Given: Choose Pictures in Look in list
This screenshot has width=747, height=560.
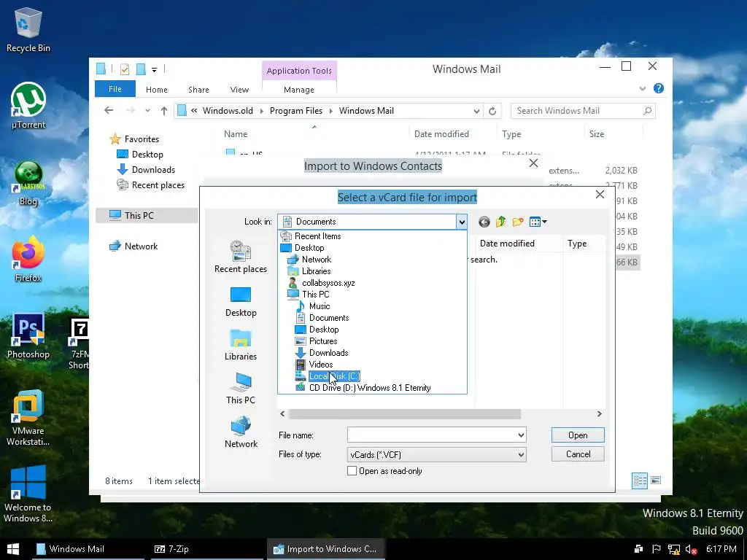Looking at the screenshot, I should point(323,341).
